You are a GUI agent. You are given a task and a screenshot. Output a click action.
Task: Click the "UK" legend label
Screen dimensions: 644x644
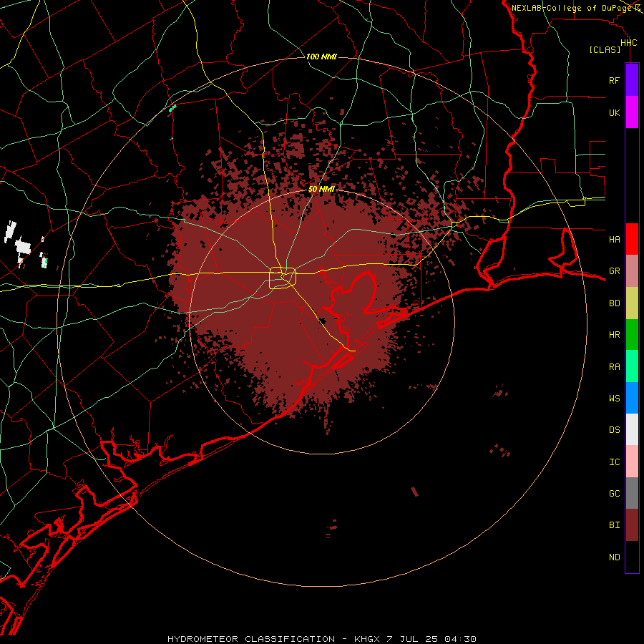tap(614, 112)
